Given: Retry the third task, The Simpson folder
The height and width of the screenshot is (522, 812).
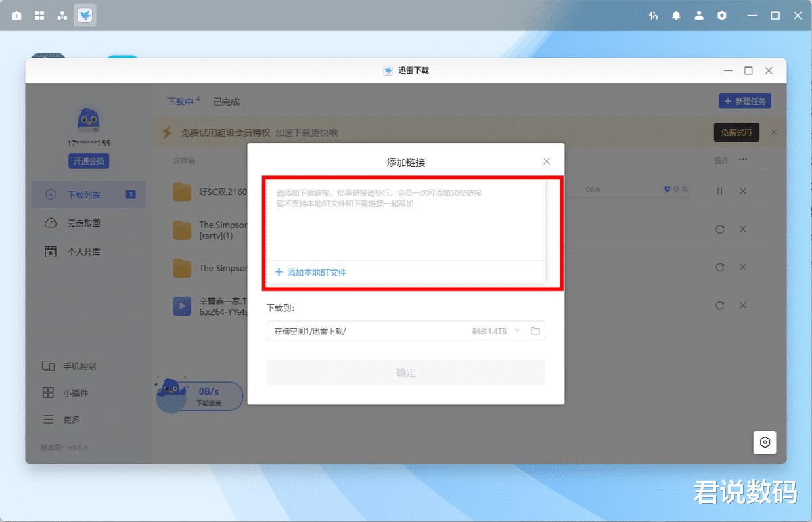Looking at the screenshot, I should pos(719,267).
